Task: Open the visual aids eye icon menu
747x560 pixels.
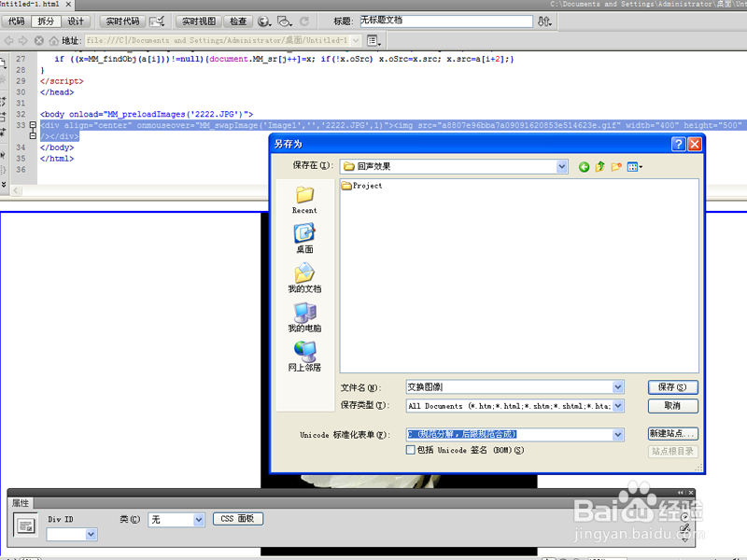Action: pyautogui.click(x=285, y=21)
